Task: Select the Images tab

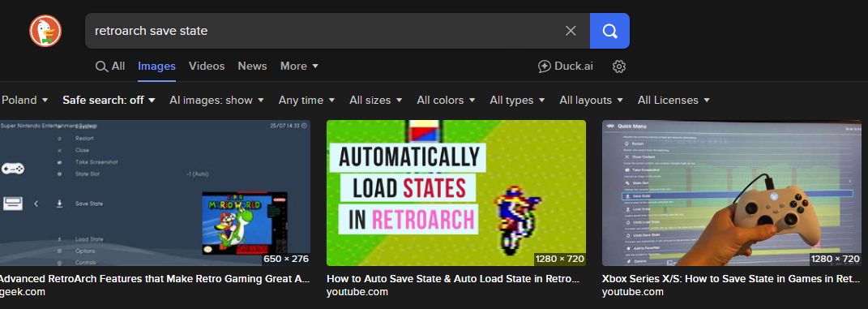Action: pos(156,67)
